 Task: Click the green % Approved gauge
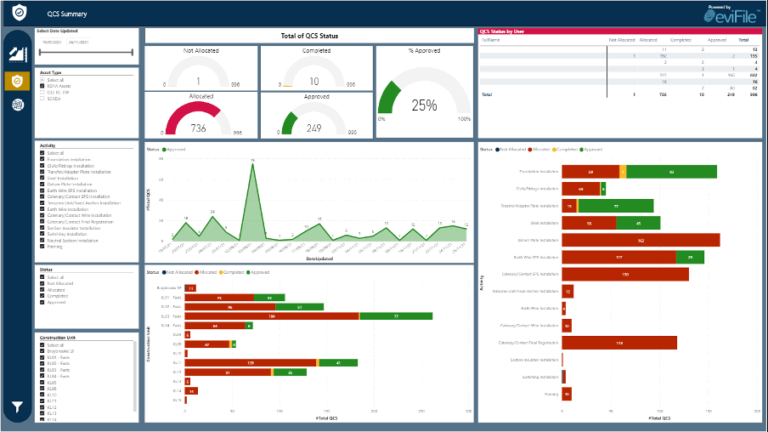[x=424, y=100]
